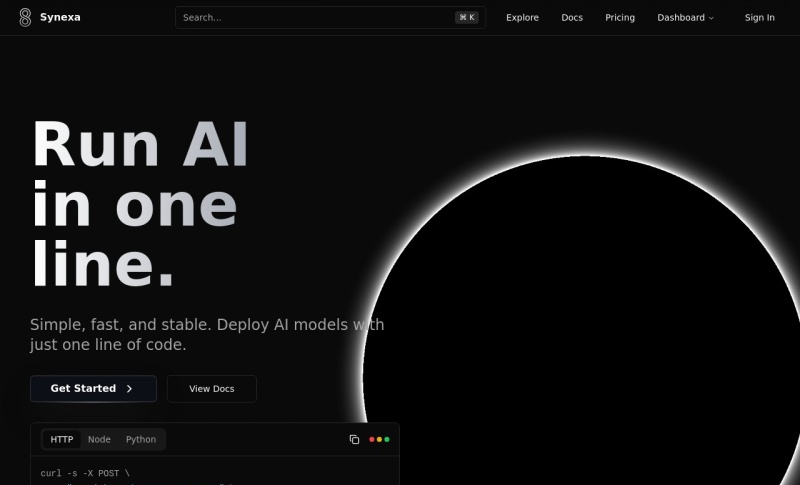Go to Docs in navigation bar

click(x=572, y=17)
